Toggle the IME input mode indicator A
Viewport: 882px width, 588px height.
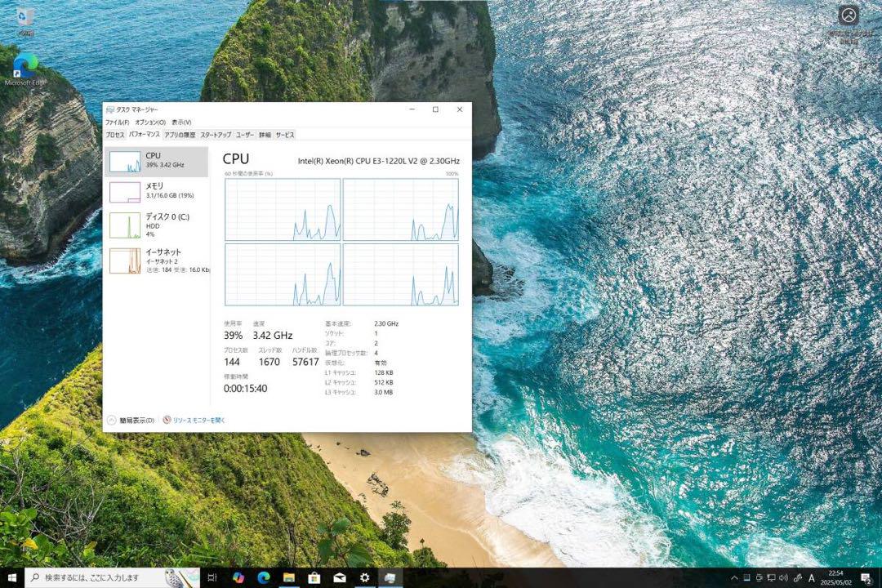(x=811, y=578)
